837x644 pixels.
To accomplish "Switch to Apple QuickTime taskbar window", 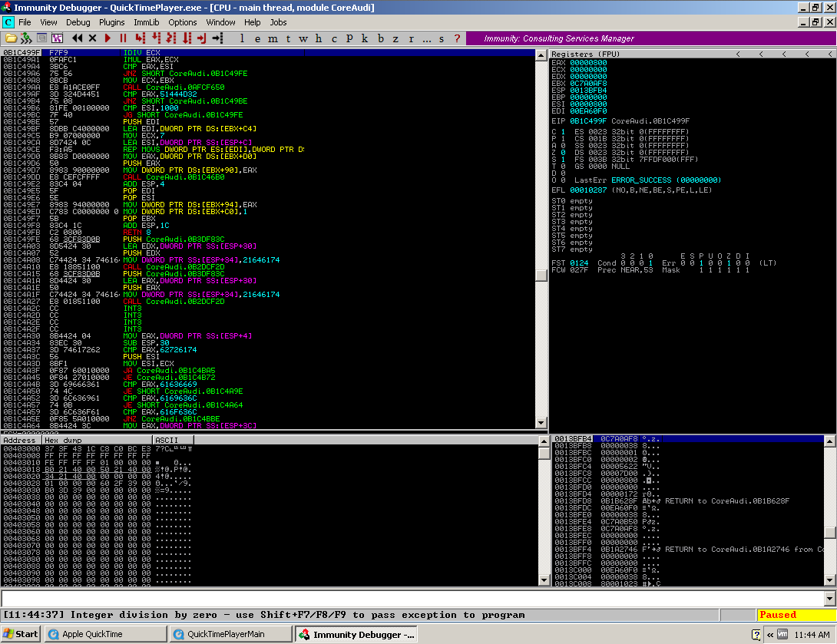I will [x=106, y=634].
